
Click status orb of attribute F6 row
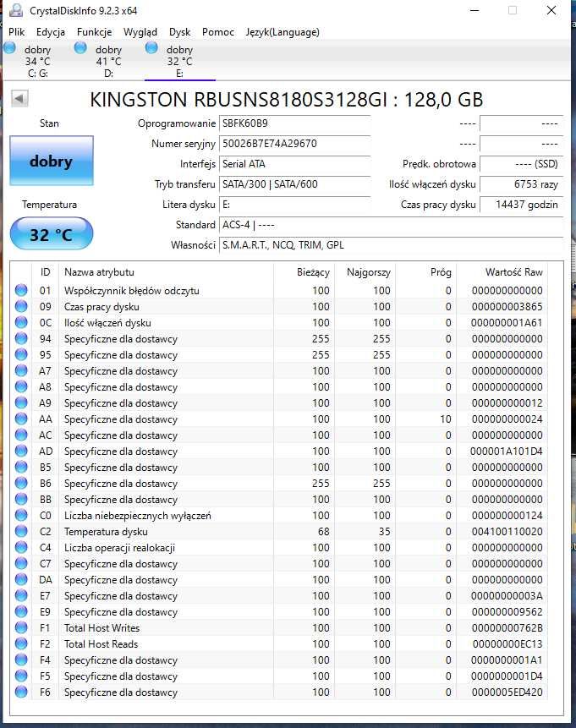(21, 692)
